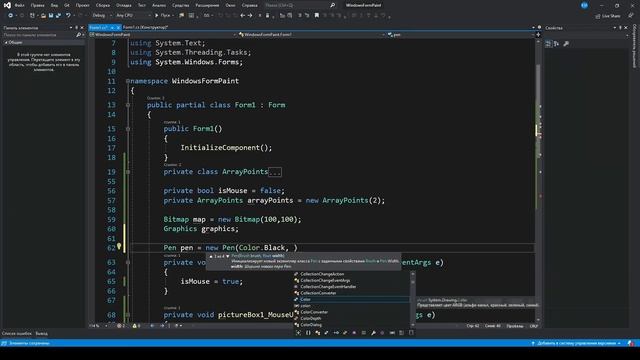Image resolution: width=640 pixels, height=360 pixels.
Task: Click the Save file icon in toolbar
Action: click(x=51, y=16)
